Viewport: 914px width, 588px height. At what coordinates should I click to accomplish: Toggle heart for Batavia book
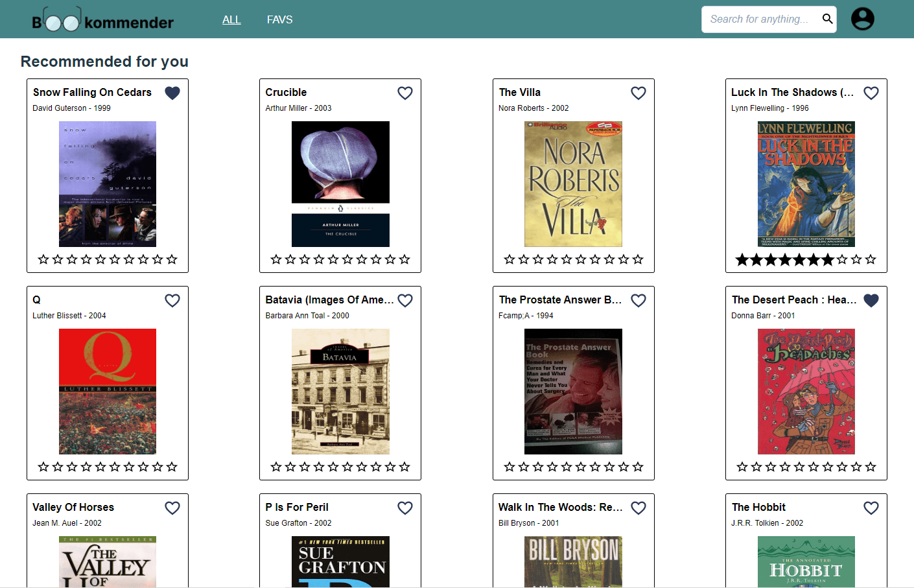405,300
